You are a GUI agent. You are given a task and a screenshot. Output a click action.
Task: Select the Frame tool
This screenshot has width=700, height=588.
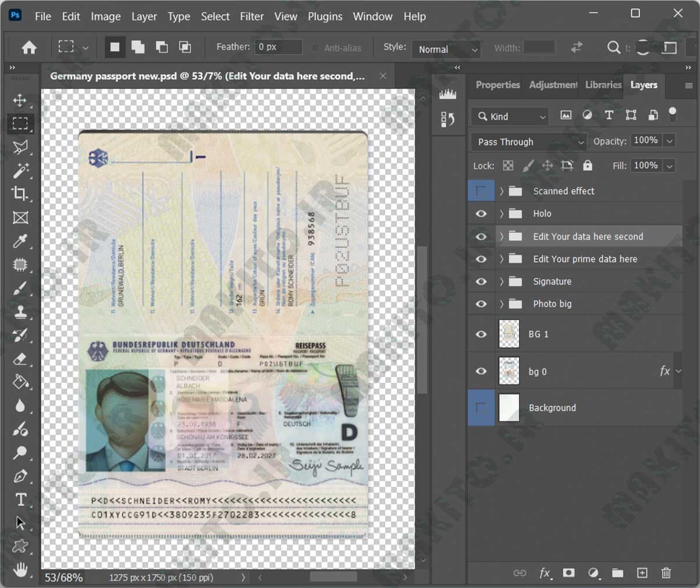tap(20, 218)
